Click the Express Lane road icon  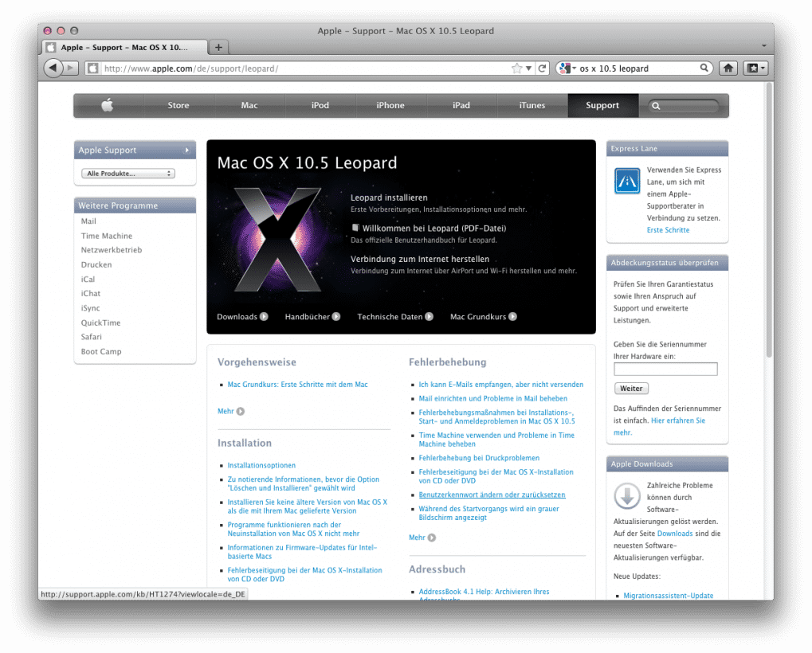coord(626,181)
